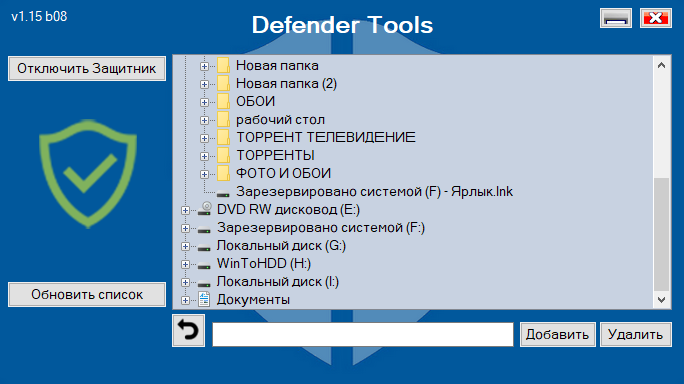Viewport: 684px width, 384px height.
Task: Click the v1.15 b08 version text
Action: [39, 17]
